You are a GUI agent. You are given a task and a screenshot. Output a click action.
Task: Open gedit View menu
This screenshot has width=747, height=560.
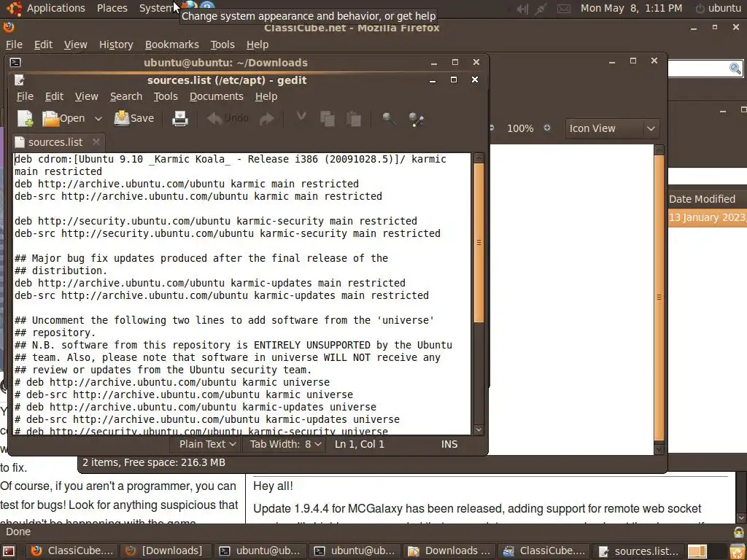(86, 96)
